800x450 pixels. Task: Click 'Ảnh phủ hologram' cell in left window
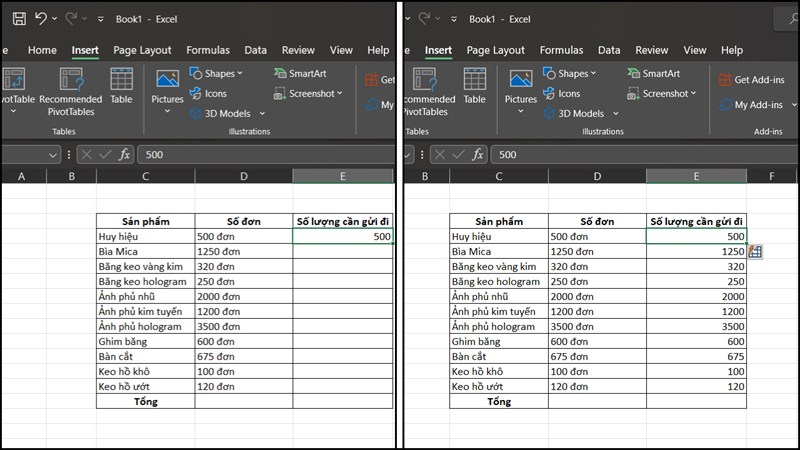[145, 327]
